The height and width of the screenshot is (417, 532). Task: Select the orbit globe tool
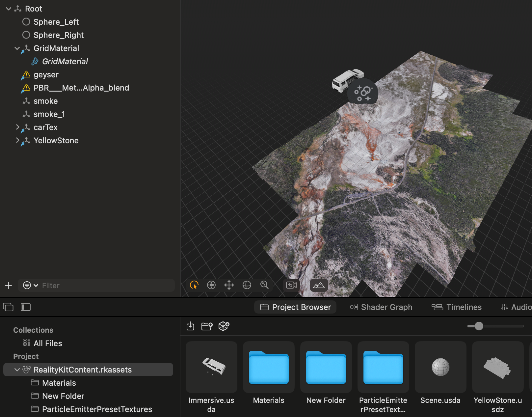pos(247,285)
